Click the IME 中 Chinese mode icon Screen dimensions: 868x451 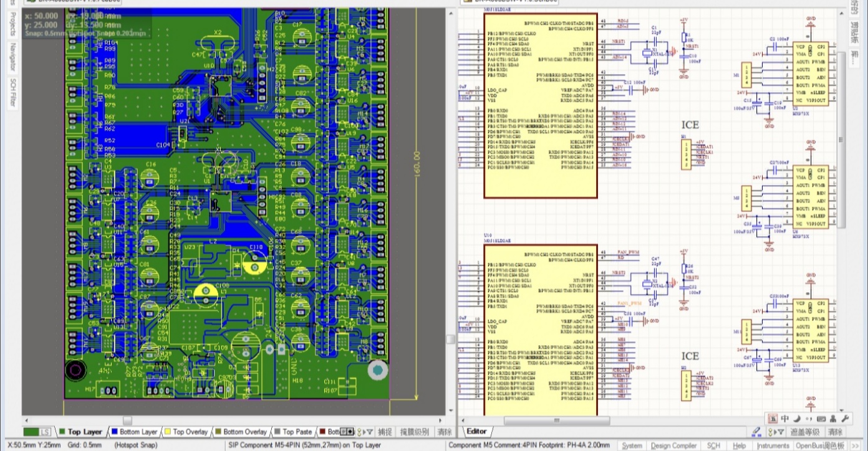[785, 419]
